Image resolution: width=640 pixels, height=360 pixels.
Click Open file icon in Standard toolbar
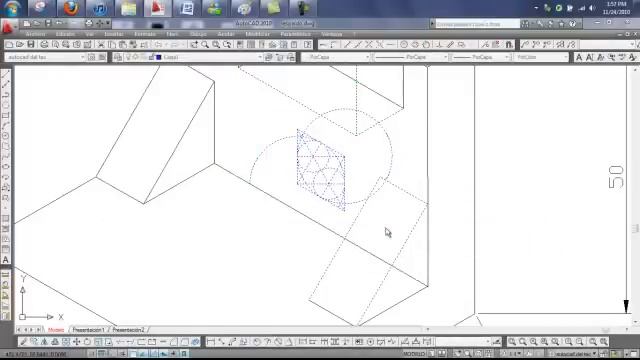pyautogui.click(x=20, y=44)
